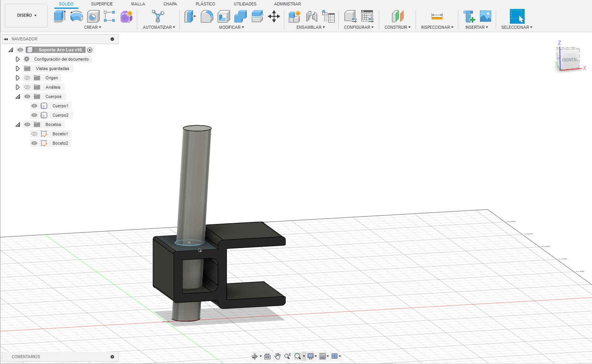Viewport: 592px width, 364px height.
Task: Hide the Cuerpos folder
Action: pyautogui.click(x=27, y=96)
